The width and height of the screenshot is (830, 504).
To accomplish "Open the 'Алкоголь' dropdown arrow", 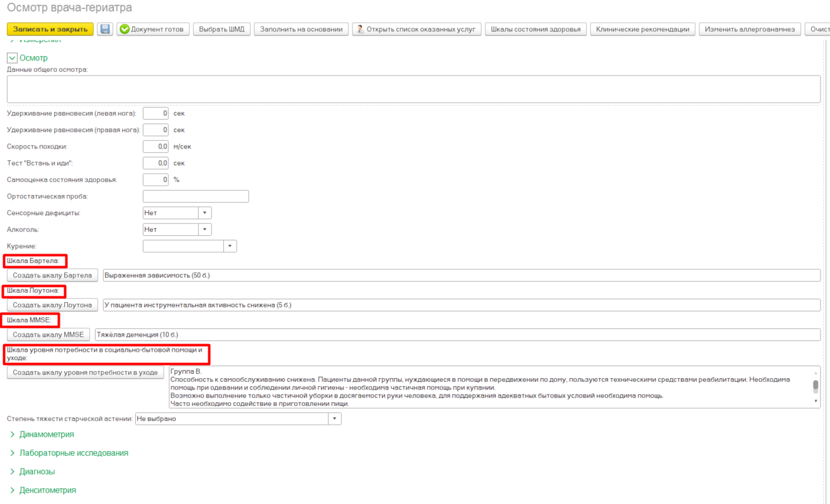I will click(x=205, y=230).
